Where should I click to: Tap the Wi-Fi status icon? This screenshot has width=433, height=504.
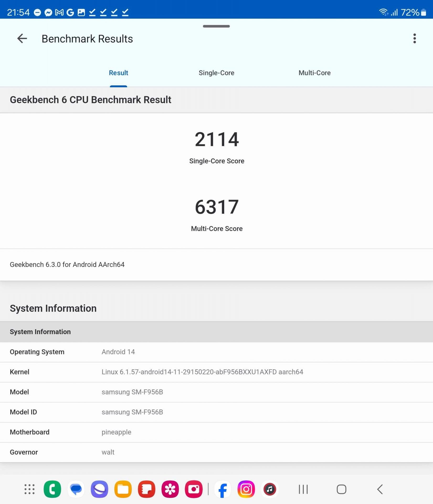[x=383, y=12]
